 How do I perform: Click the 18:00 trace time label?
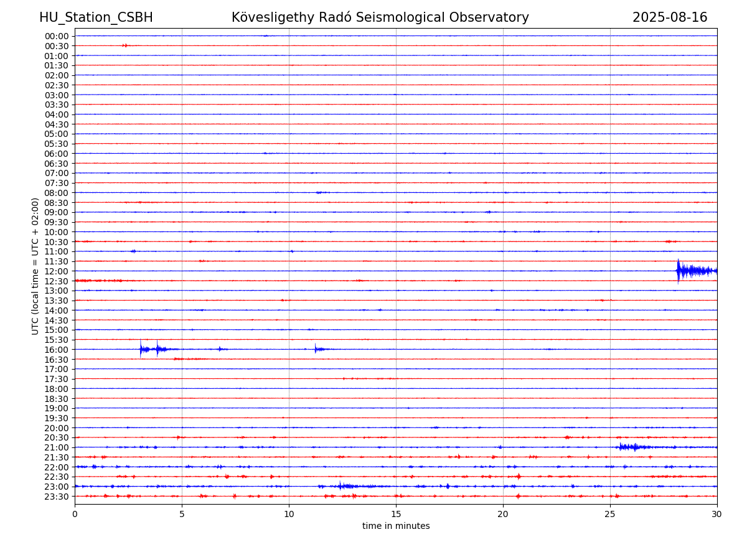pos(57,389)
